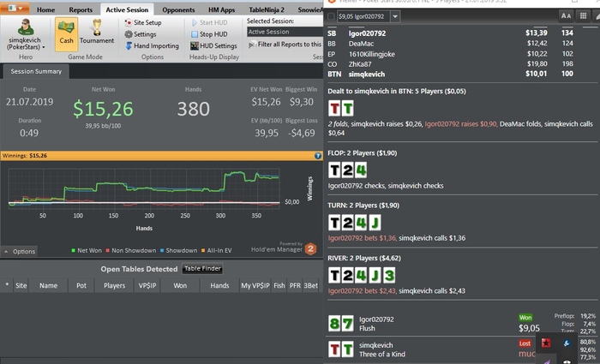The height and width of the screenshot is (364, 600).
Task: Open Hand Importing options
Action: point(152,45)
